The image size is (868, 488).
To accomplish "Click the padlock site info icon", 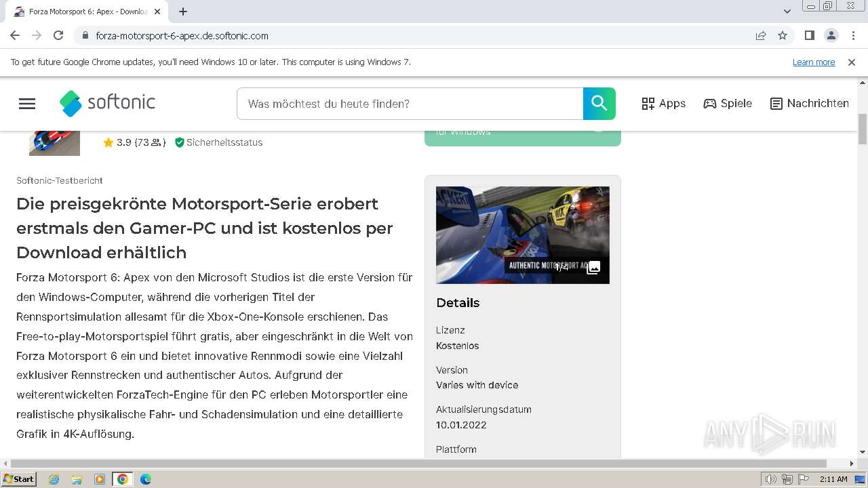I will pyautogui.click(x=85, y=35).
